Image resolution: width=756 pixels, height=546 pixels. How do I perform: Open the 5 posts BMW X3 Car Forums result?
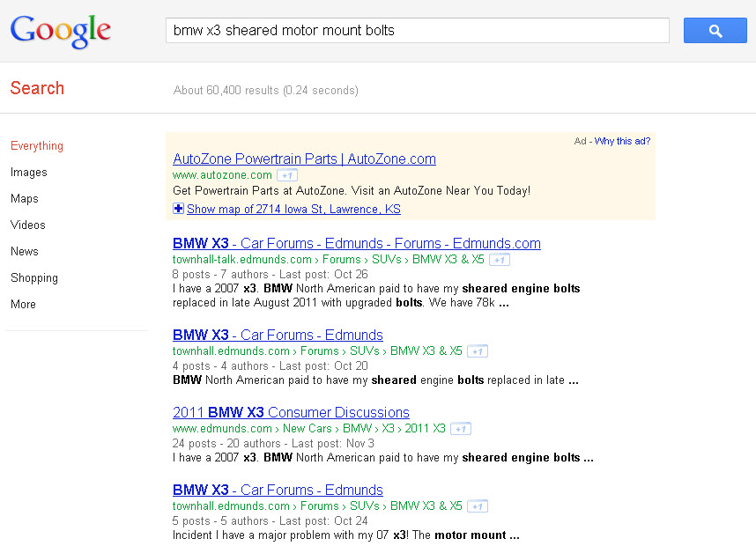tap(278, 491)
